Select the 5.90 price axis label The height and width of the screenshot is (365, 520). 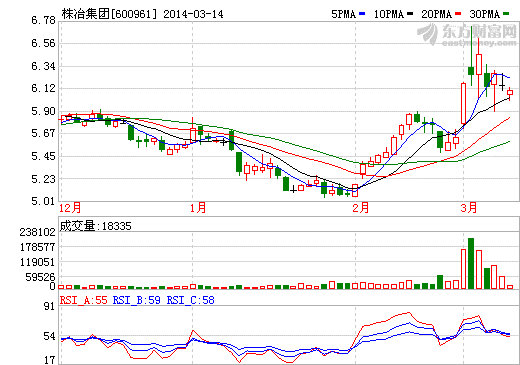click(x=43, y=111)
